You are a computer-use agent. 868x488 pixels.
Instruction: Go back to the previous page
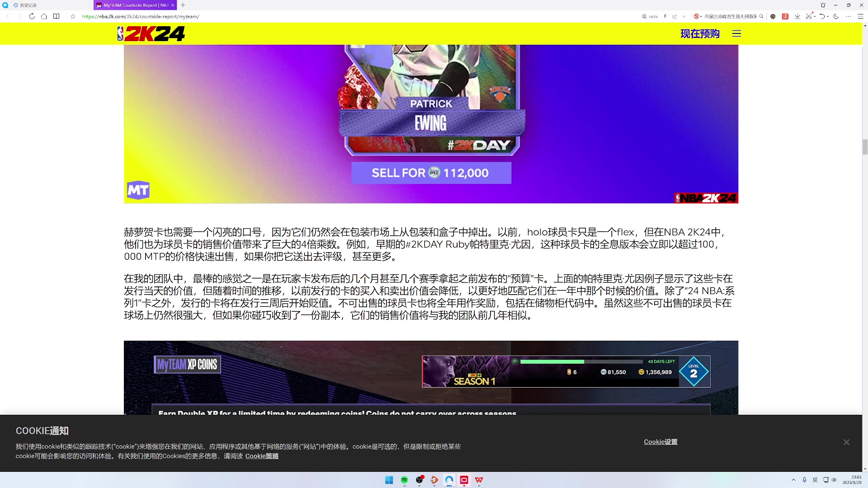[x=8, y=16]
